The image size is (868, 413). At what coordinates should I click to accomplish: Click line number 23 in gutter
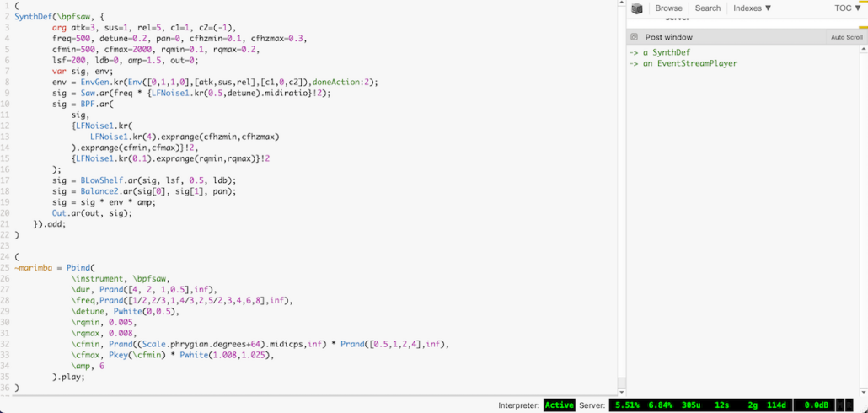tap(4, 246)
